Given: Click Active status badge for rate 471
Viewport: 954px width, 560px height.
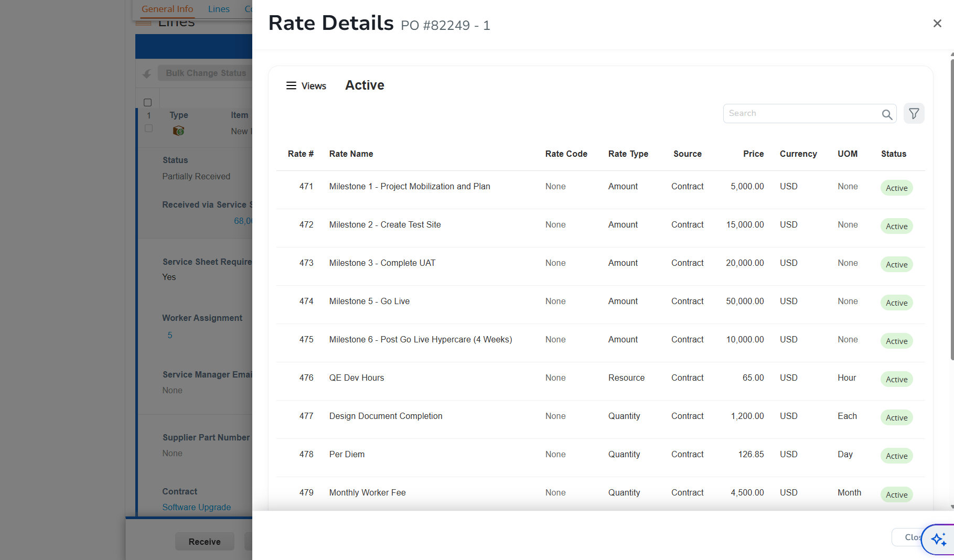Looking at the screenshot, I should [x=896, y=188].
